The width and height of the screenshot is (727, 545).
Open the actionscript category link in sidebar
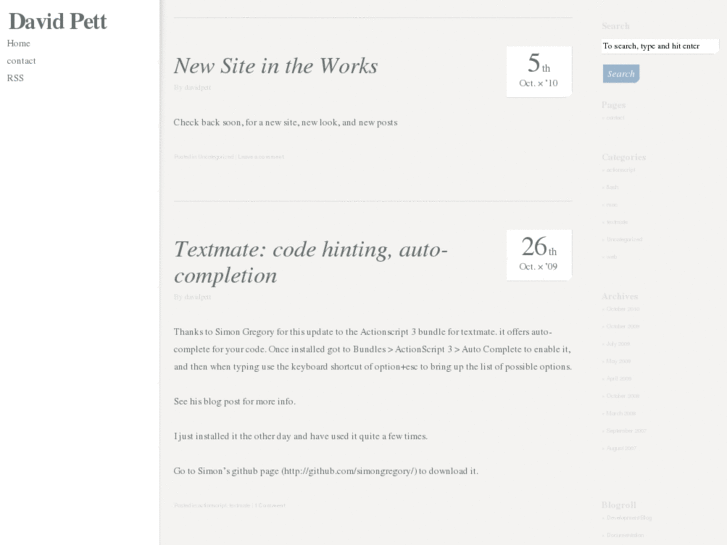620,170
